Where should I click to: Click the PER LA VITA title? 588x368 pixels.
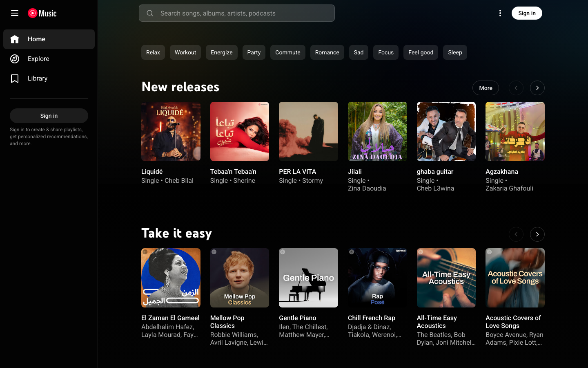coord(297,172)
